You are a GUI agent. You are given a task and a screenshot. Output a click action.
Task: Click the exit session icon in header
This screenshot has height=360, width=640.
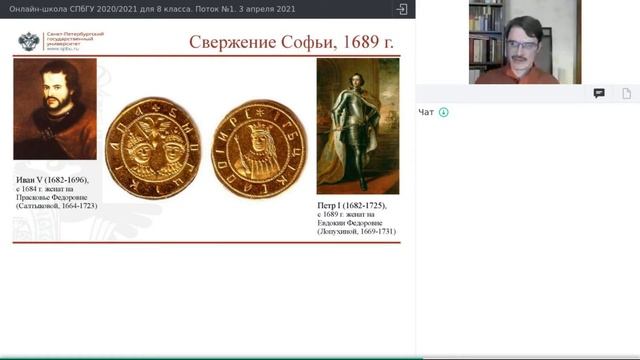402,9
